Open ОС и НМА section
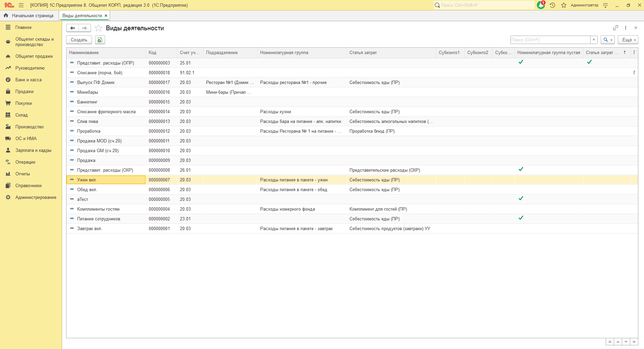Image resolution: width=644 pixels, height=349 pixels. (x=26, y=138)
